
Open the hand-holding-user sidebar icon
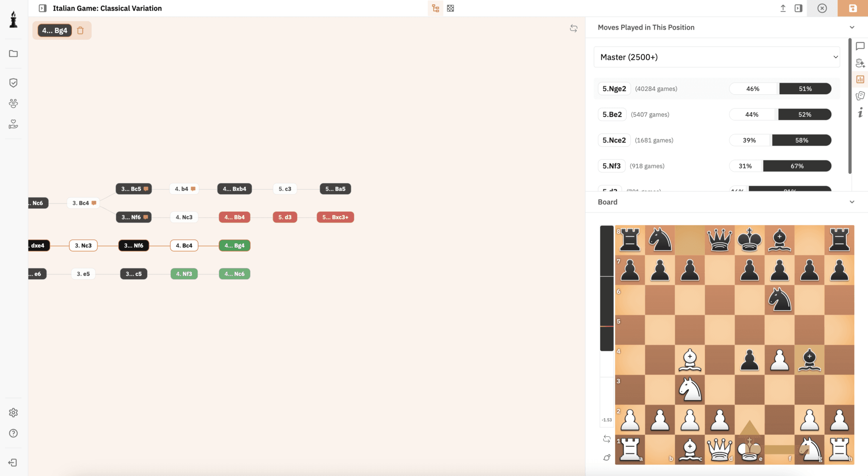pyautogui.click(x=14, y=124)
